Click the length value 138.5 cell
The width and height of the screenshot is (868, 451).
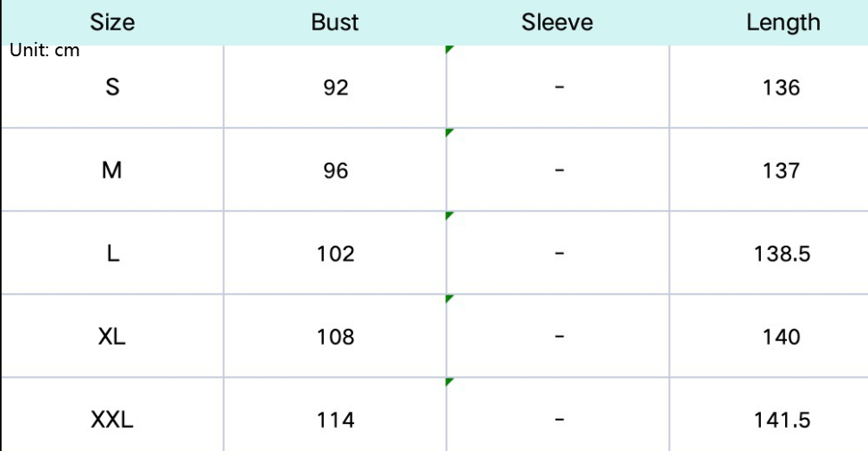click(781, 254)
